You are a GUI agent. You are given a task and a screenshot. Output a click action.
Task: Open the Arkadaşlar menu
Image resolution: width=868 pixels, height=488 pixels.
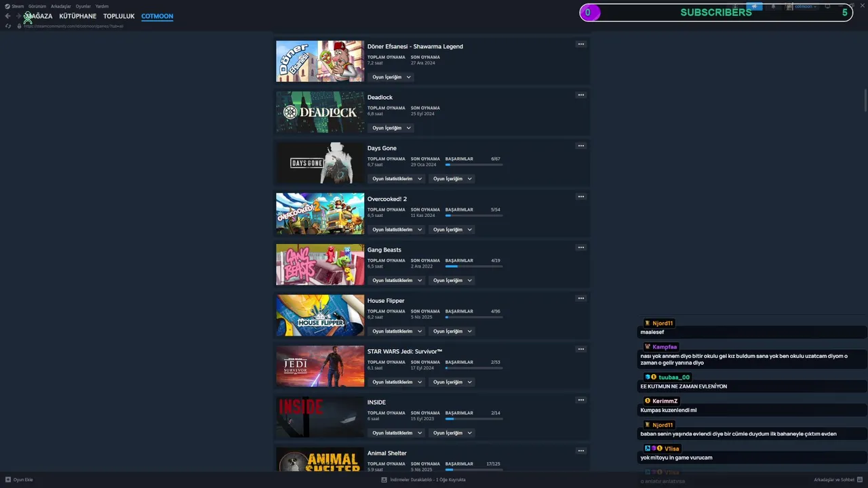(x=61, y=6)
